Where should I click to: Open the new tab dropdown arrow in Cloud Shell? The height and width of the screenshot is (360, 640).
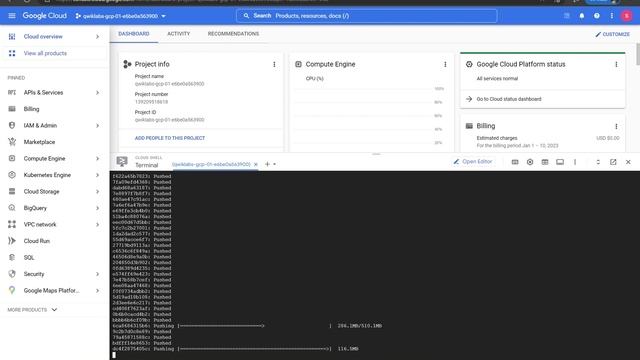tap(274, 164)
